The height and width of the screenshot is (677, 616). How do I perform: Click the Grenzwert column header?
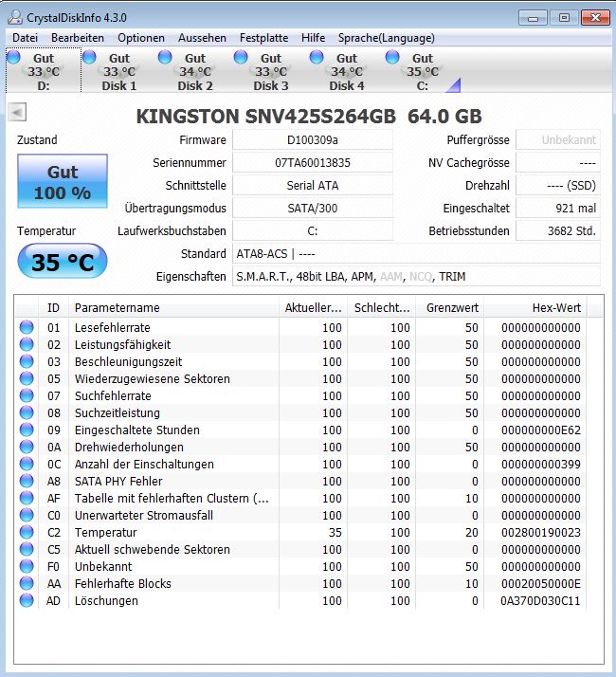point(450,308)
